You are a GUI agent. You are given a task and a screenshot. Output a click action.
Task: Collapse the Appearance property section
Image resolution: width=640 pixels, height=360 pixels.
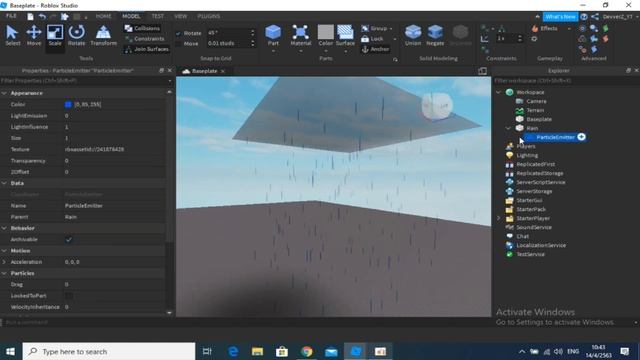click(x=4, y=93)
